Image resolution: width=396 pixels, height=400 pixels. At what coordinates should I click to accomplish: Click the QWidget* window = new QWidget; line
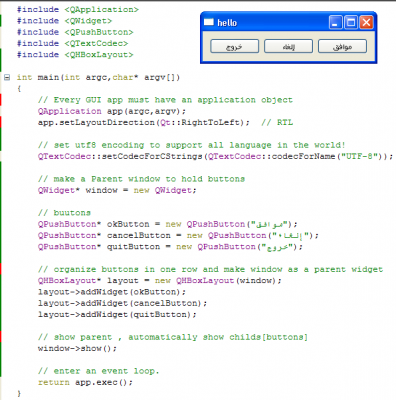117,190
